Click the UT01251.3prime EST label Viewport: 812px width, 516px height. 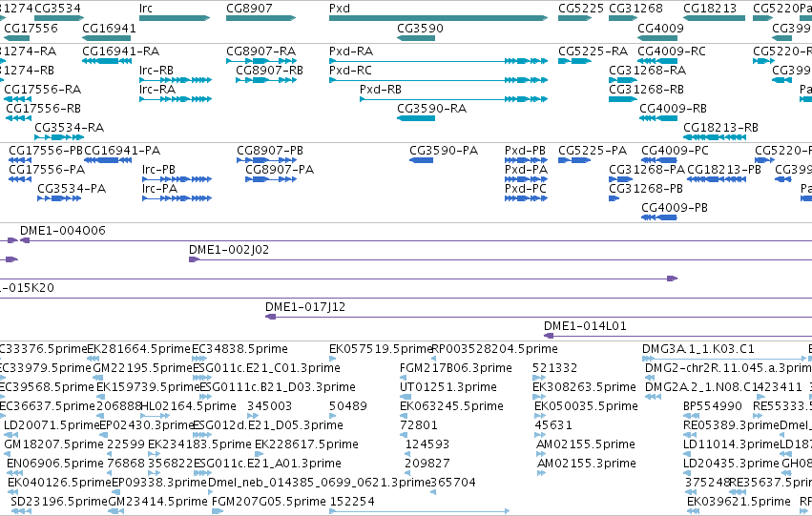click(448, 387)
